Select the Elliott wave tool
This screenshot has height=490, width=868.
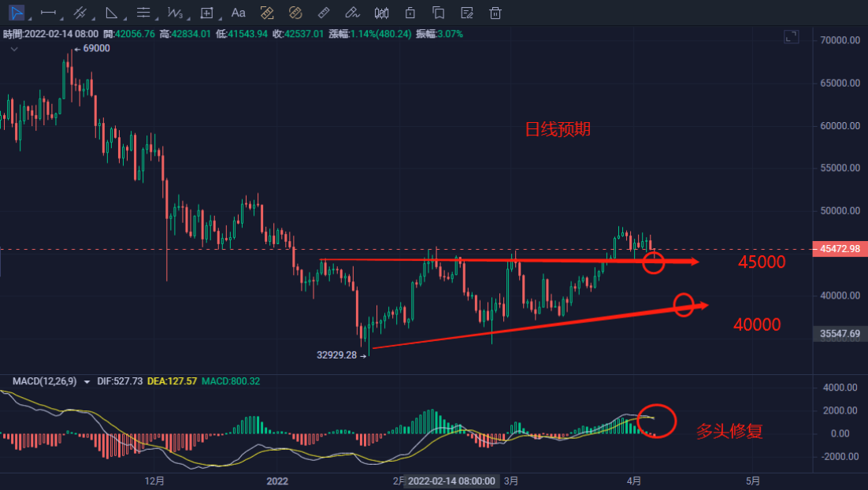174,13
